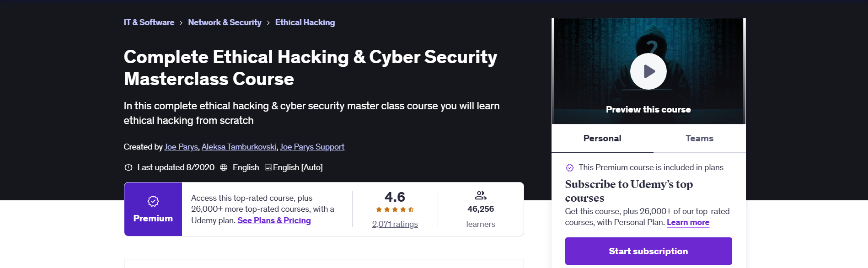Screen dimensions: 868x268
Task: Click the learners people icon
Action: [x=481, y=195]
